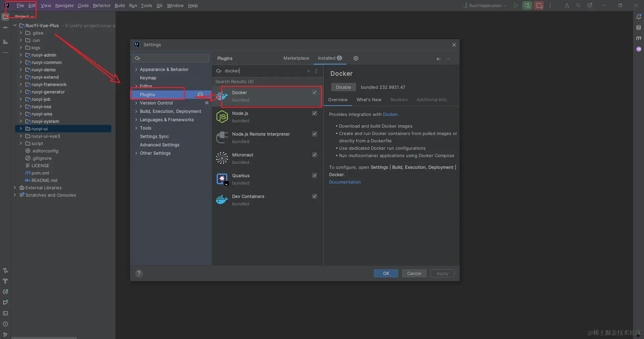Screen dimensions: 644x339
Task: Open the Maven tool window icon
Action: coord(639,38)
